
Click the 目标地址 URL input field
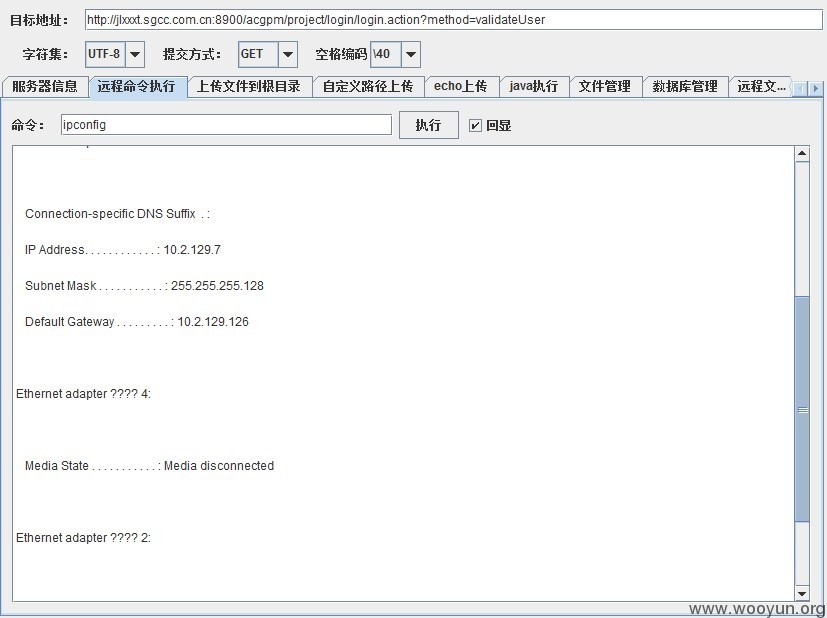pyautogui.click(x=454, y=20)
